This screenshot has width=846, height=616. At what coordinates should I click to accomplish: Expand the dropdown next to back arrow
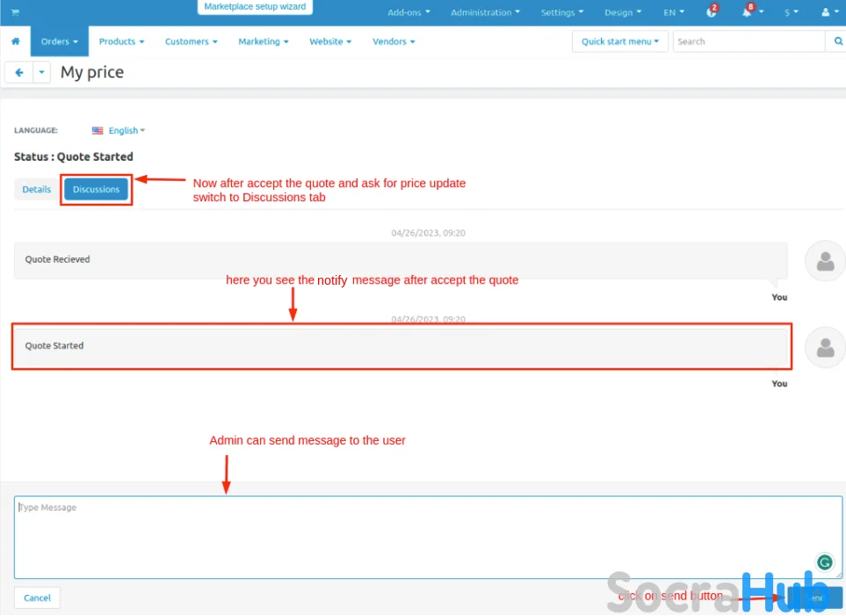(41, 72)
